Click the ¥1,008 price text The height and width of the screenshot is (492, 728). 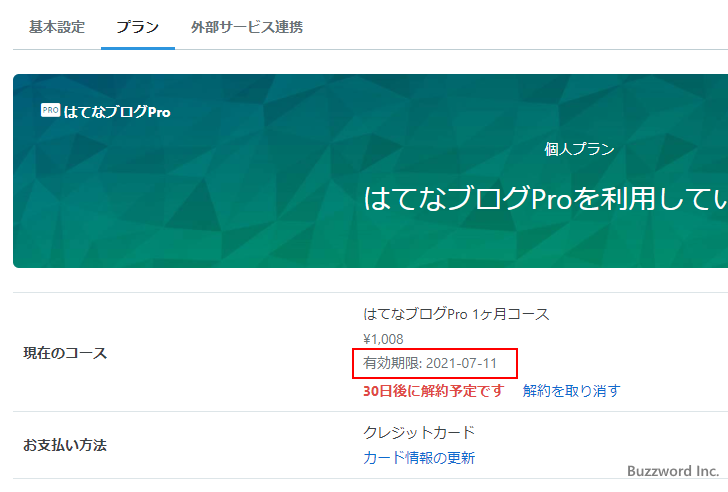[383, 339]
